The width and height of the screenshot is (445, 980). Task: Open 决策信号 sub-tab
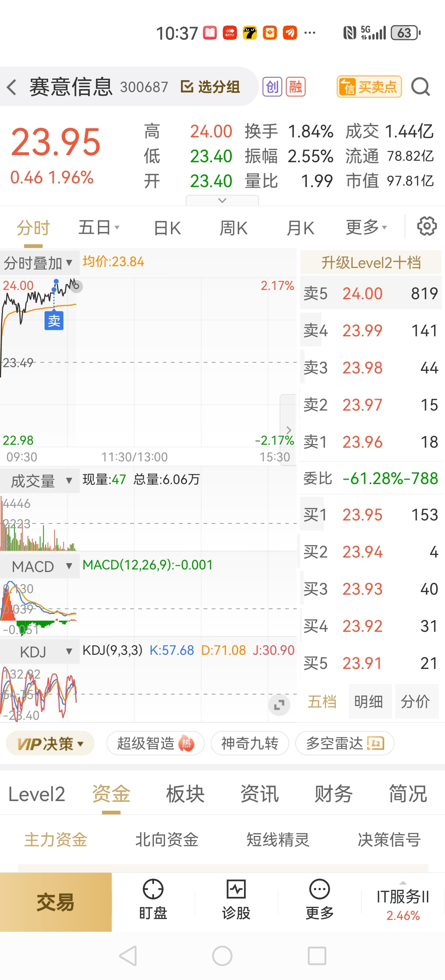[x=389, y=839]
